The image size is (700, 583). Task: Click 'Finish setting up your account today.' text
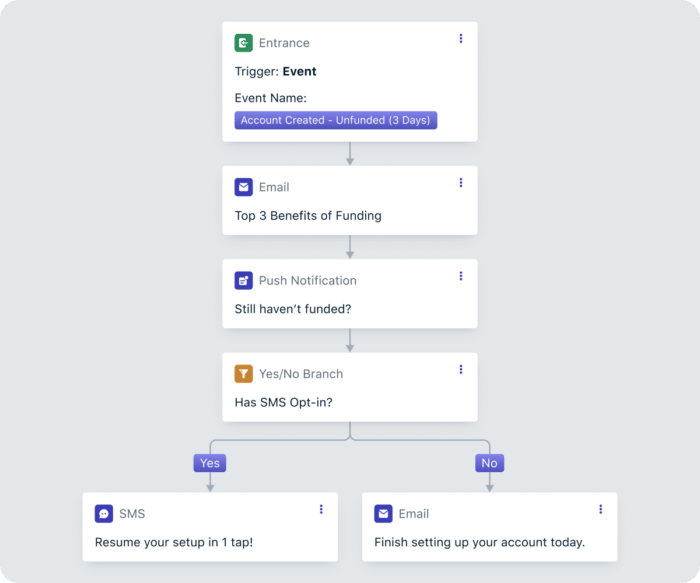pos(480,542)
